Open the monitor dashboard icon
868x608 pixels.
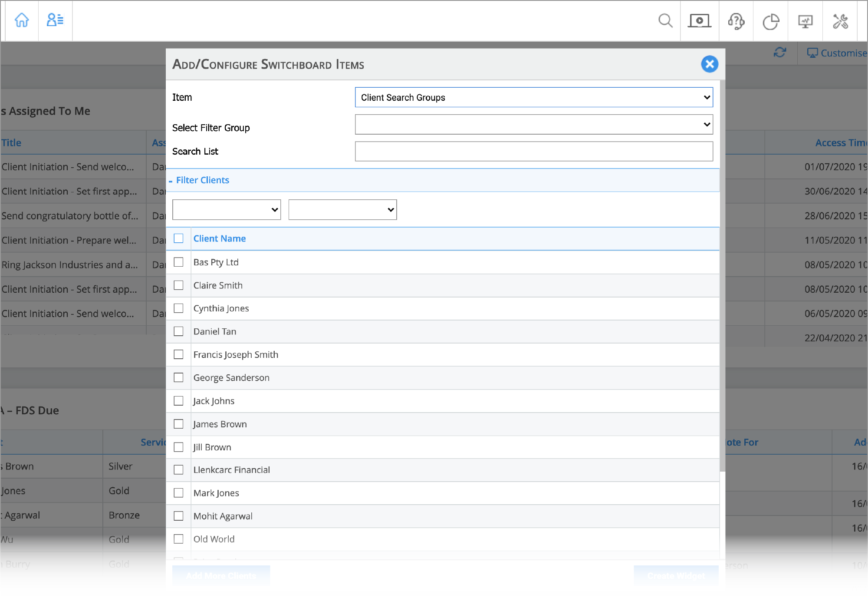tap(806, 21)
